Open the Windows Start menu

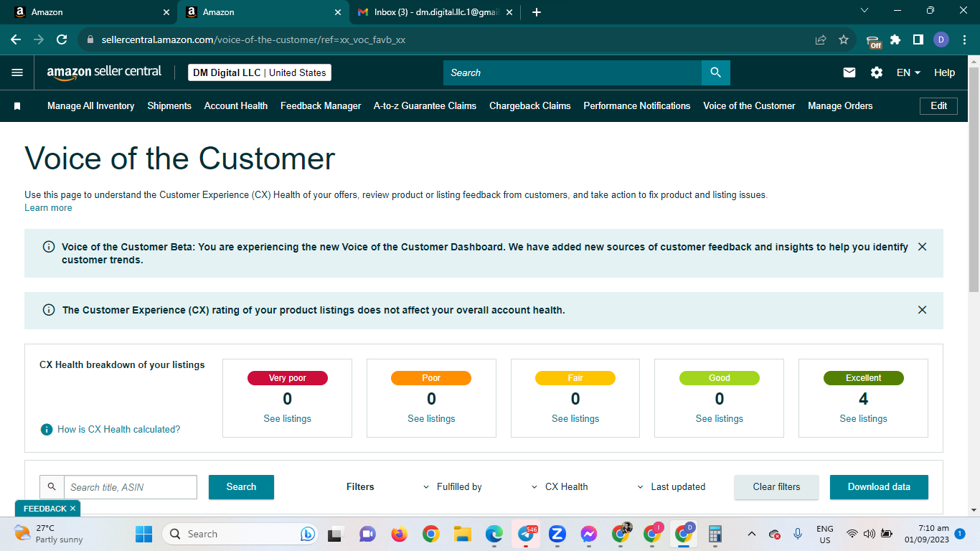tap(144, 534)
